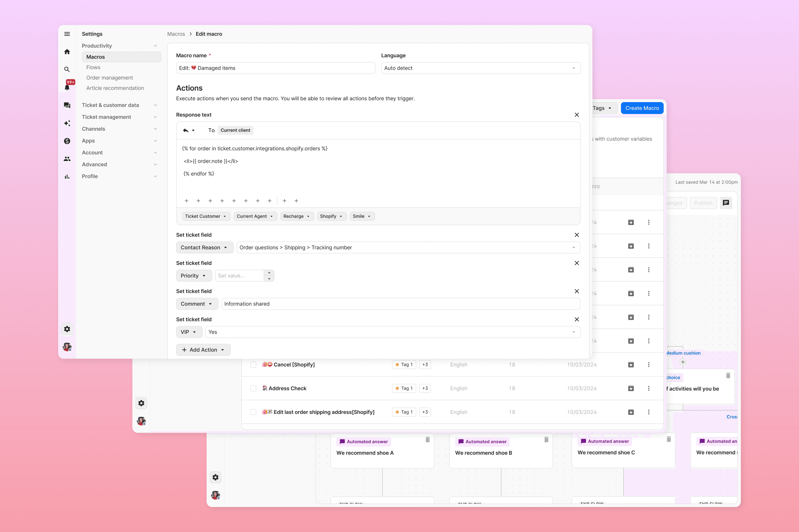
Task: Open the Shopify variable dropdown
Action: (332, 217)
